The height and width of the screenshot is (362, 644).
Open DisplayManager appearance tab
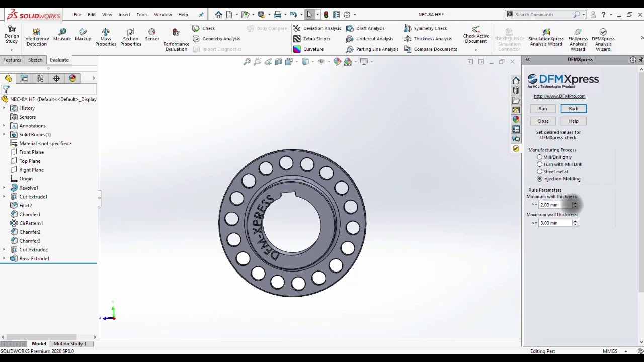(72, 78)
